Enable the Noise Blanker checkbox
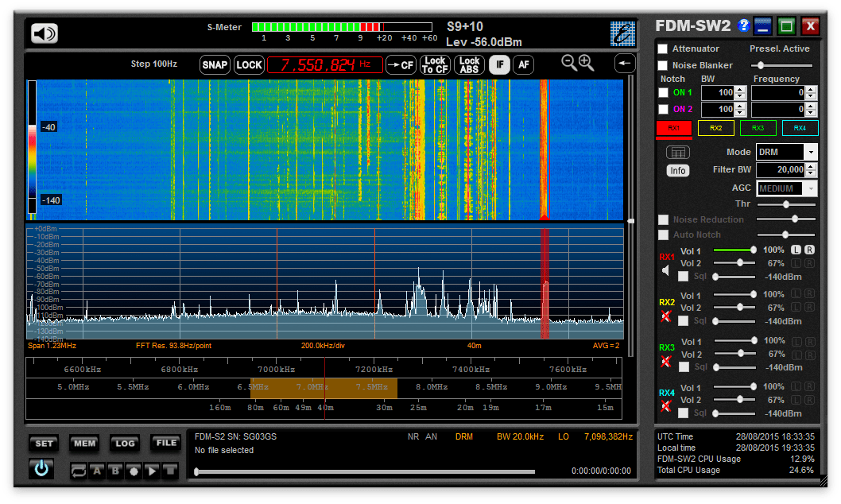 [663, 65]
